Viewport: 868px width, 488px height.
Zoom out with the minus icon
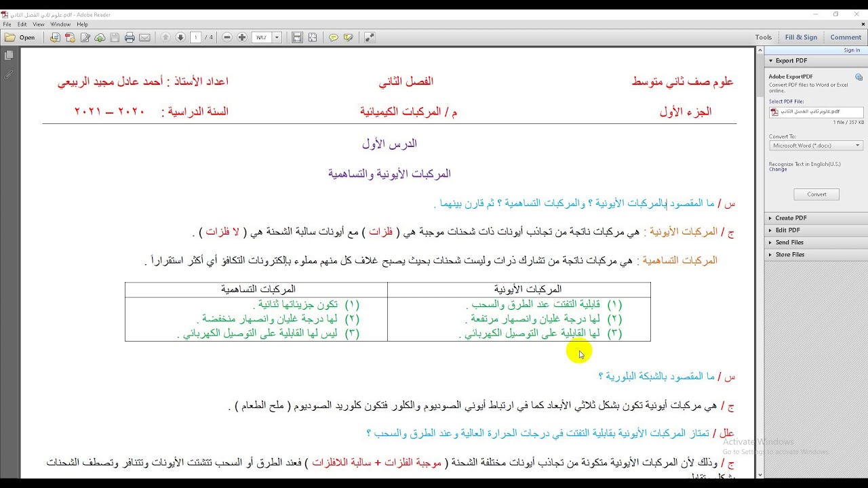(227, 37)
